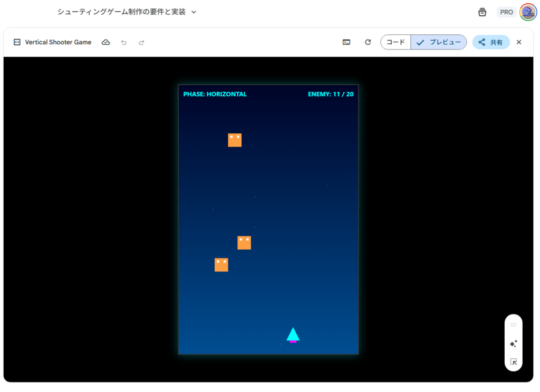
Task: Switch to the コード view
Action: coord(396,42)
